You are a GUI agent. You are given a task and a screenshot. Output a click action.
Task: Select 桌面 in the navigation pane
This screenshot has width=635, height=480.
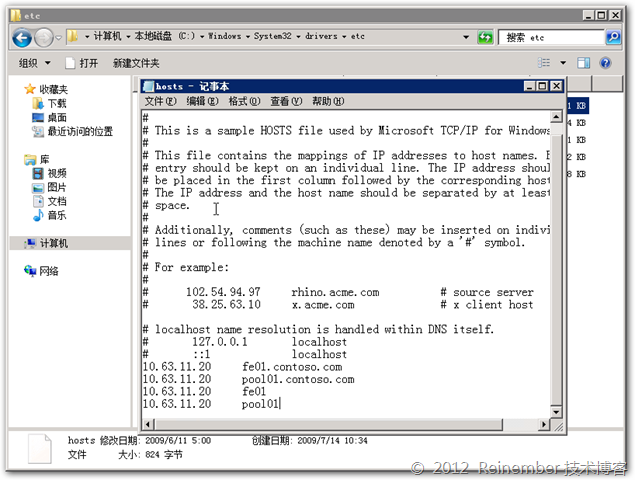pyautogui.click(x=56, y=118)
